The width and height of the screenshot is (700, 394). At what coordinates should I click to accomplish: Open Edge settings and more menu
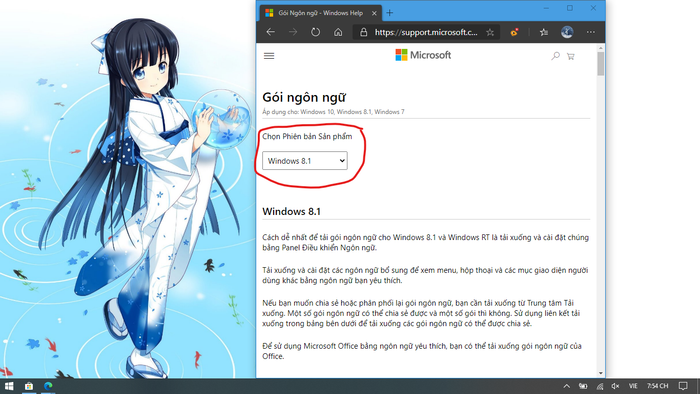pyautogui.click(x=591, y=32)
